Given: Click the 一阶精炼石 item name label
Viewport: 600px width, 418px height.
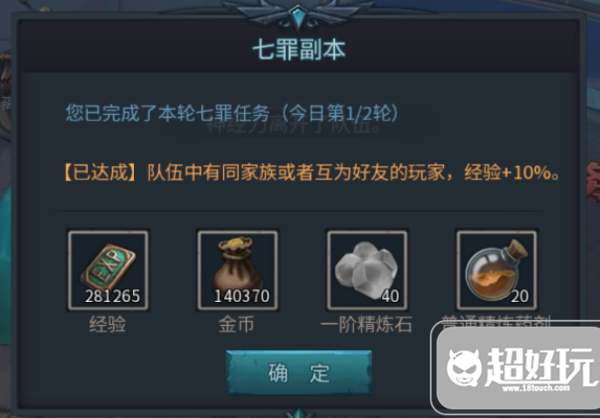Looking at the screenshot, I should coord(366,325).
